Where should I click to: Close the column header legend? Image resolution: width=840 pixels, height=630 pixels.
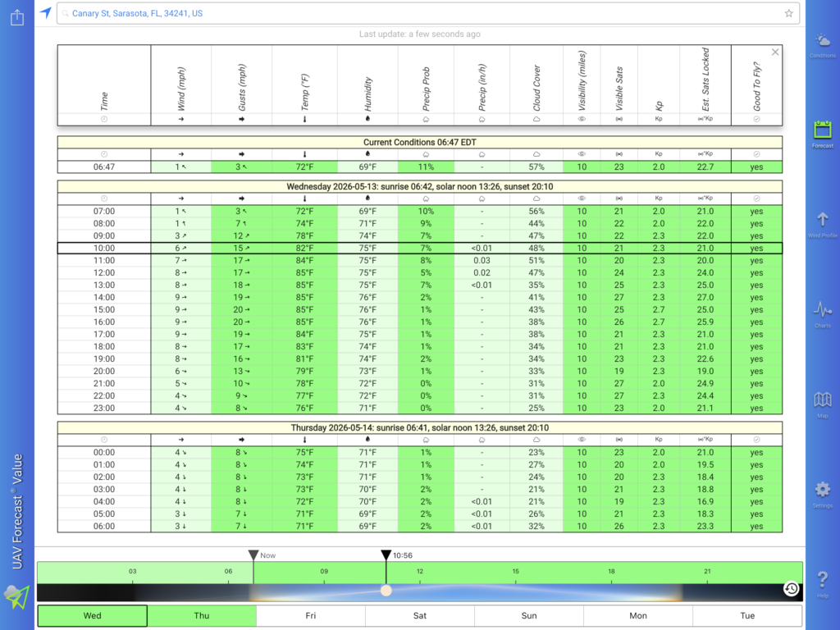point(775,52)
